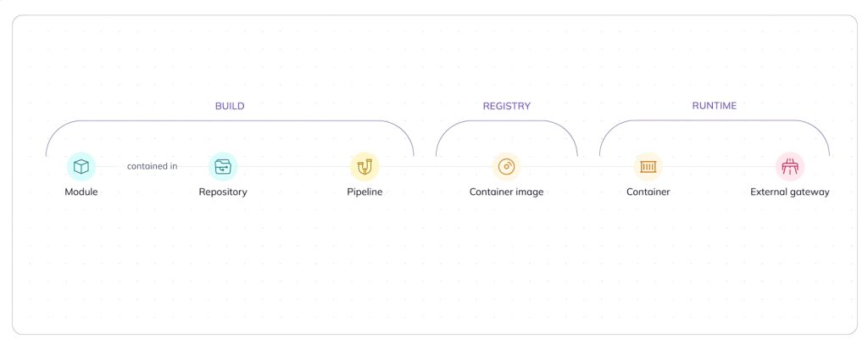Viewport: 868px width, 345px height.
Task: Click the curved bracket under REGISTRY
Action: coord(507,121)
